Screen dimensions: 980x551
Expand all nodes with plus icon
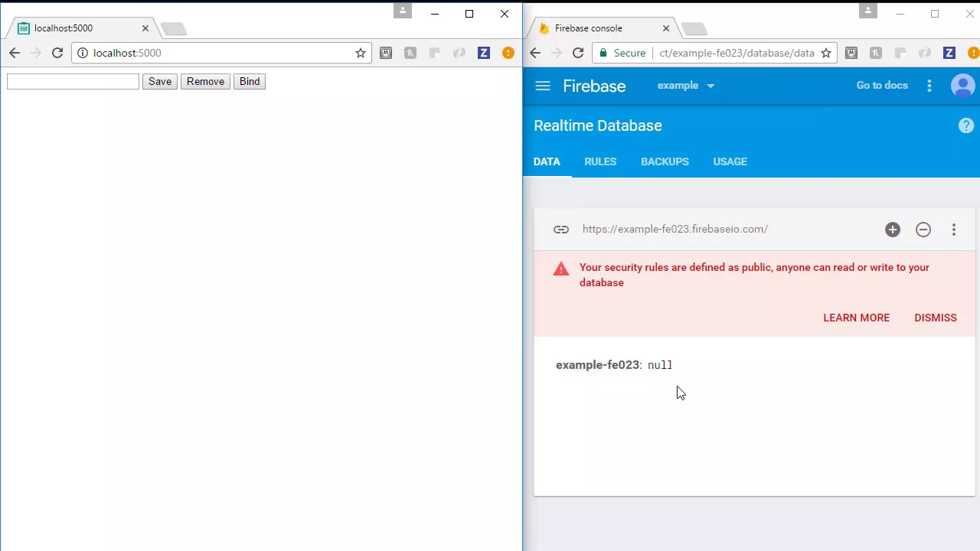coord(893,230)
